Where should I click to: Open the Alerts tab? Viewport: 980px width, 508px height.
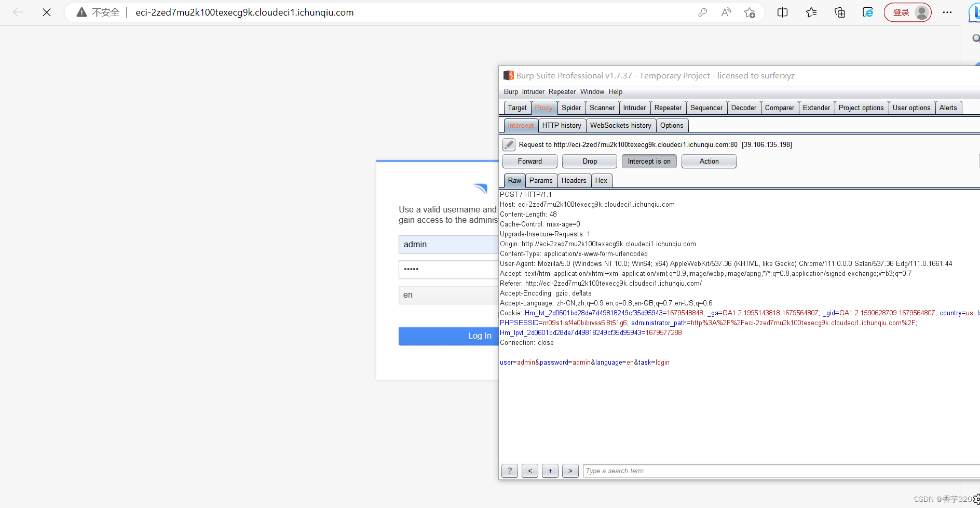coord(948,108)
